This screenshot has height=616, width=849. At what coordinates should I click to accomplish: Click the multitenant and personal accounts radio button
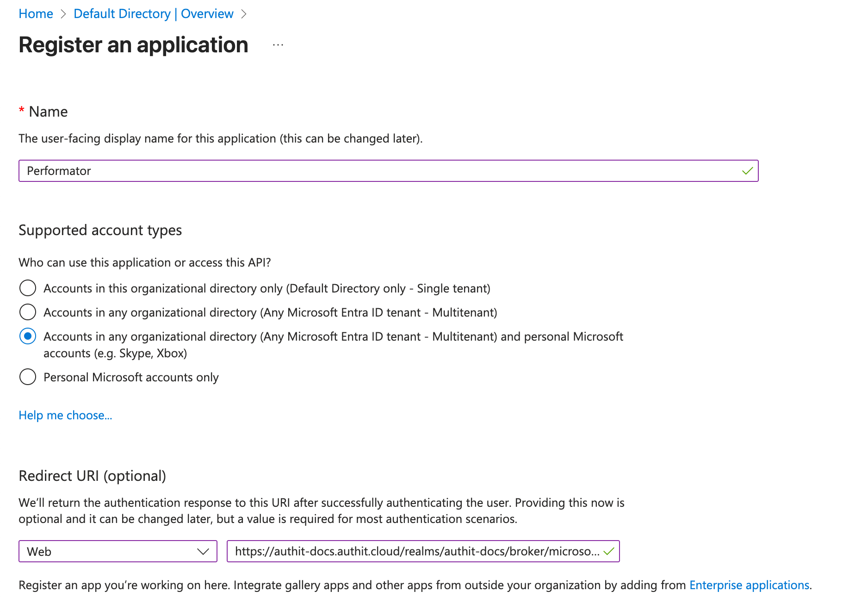(x=27, y=336)
